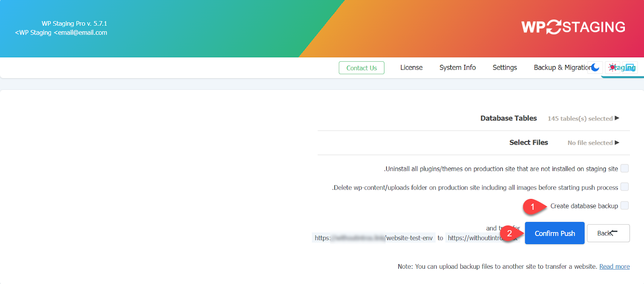The height and width of the screenshot is (284, 644).
Task: Switch to light mode sun icon
Action: pyautogui.click(x=612, y=67)
